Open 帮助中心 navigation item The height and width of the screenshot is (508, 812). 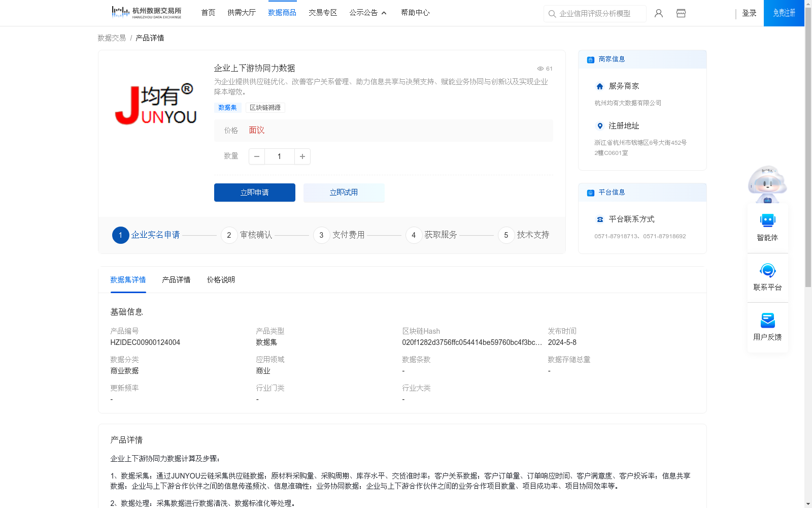(415, 13)
